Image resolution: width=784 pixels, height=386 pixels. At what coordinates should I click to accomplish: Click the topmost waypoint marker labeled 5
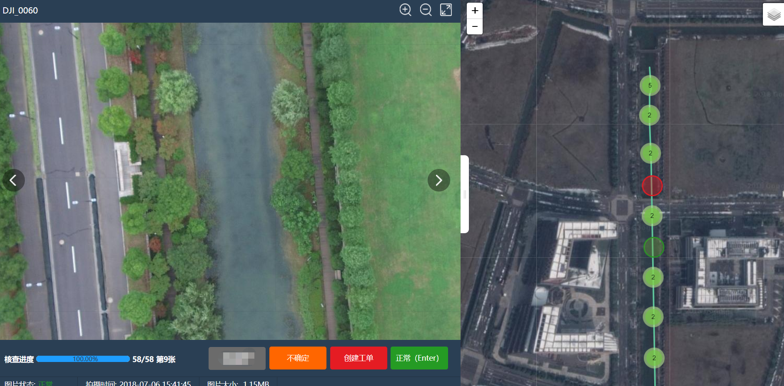[650, 86]
